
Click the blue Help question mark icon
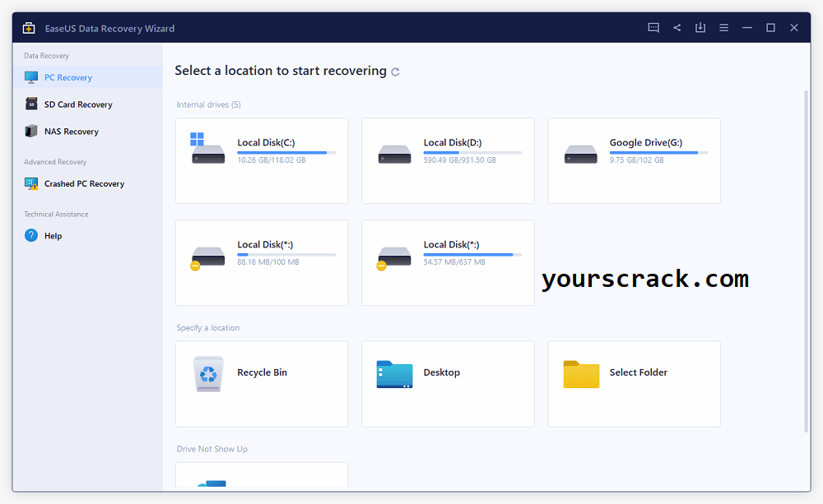[31, 235]
